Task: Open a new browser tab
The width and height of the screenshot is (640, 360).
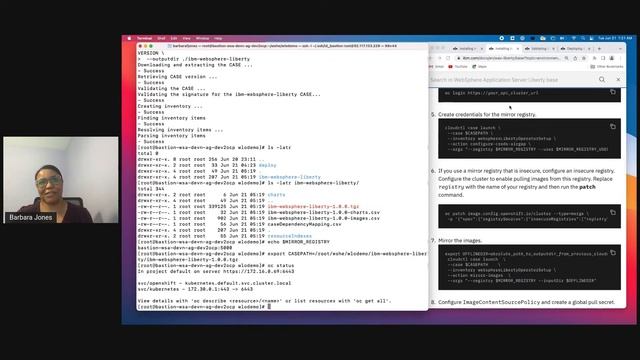Action: tap(599, 49)
